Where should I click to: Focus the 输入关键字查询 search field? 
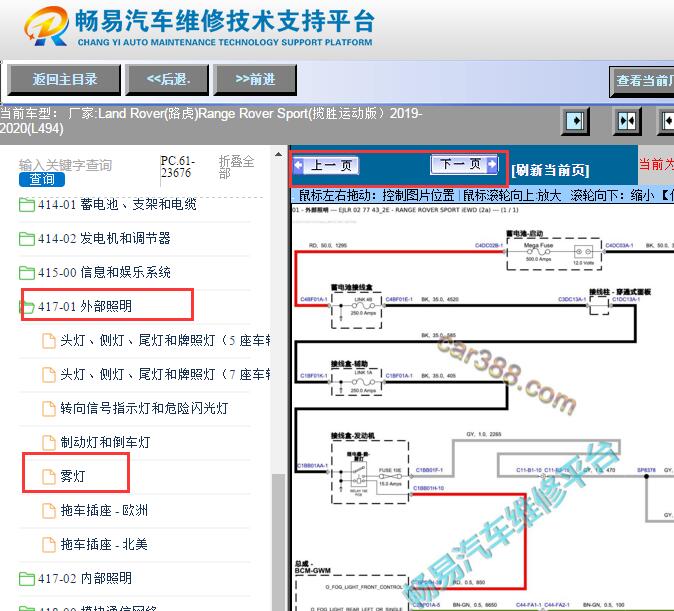[x=65, y=165]
